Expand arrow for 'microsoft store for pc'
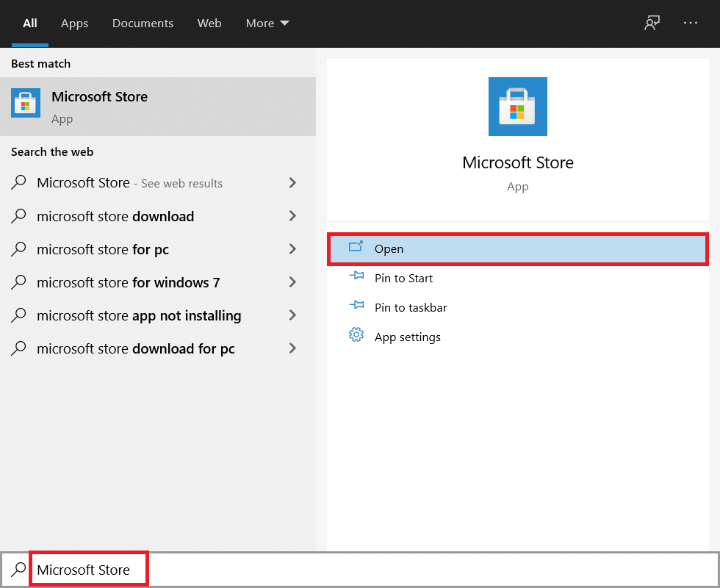Image resolution: width=720 pixels, height=588 pixels. (292, 249)
